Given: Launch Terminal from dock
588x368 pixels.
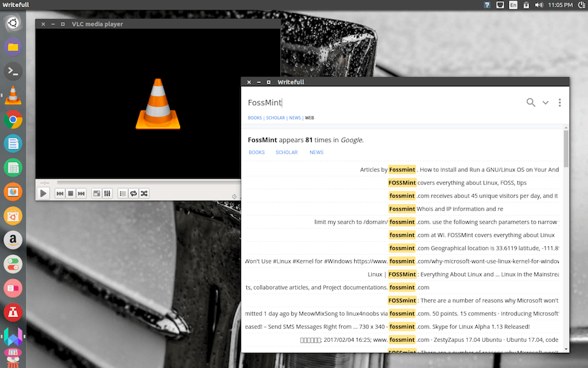Looking at the screenshot, I should coord(13,71).
